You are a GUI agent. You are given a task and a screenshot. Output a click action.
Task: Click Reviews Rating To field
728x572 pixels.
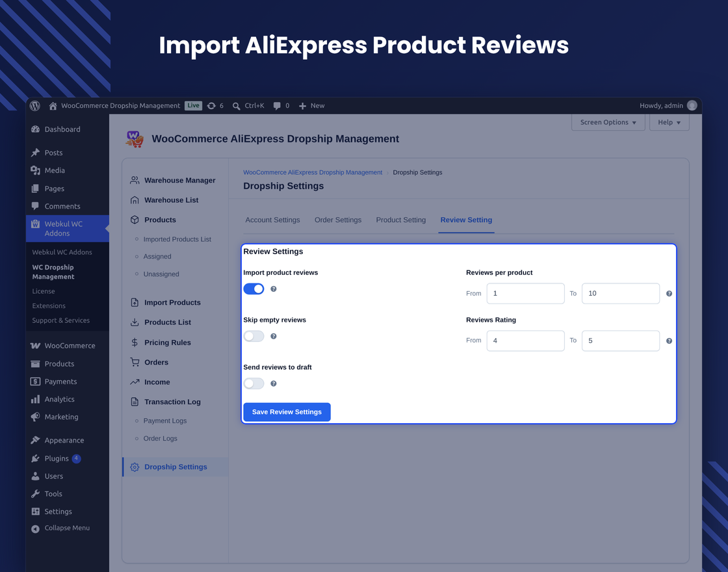621,341
